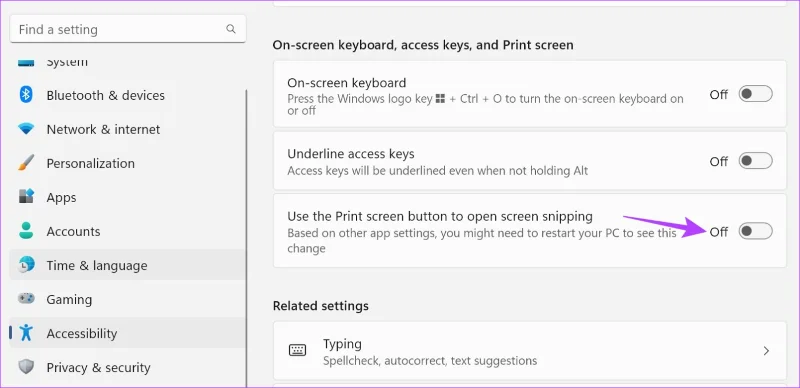800x388 pixels.
Task: Open Typing settings via its chevron arrow
Action: coord(766,351)
